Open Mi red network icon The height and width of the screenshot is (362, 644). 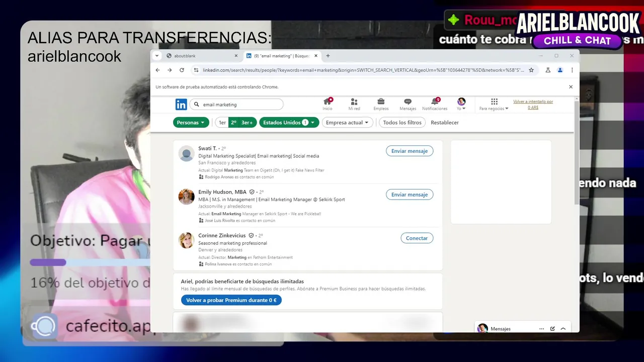click(x=354, y=105)
